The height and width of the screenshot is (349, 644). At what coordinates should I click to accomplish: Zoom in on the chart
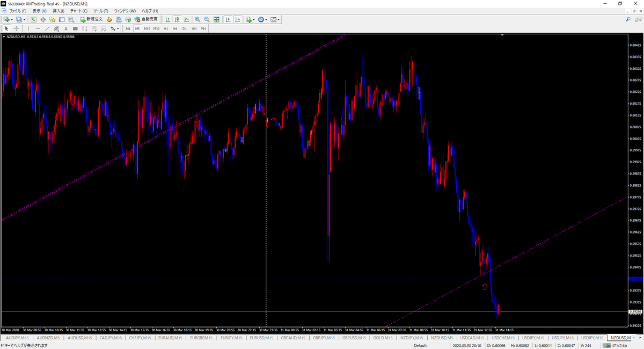coord(197,19)
